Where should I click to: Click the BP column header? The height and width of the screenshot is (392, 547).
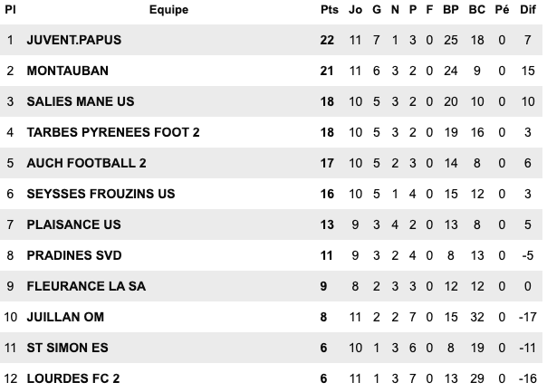click(x=450, y=10)
